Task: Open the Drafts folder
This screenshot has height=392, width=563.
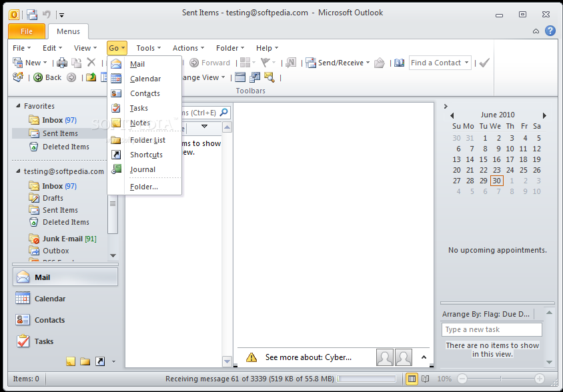Action: 46,198
